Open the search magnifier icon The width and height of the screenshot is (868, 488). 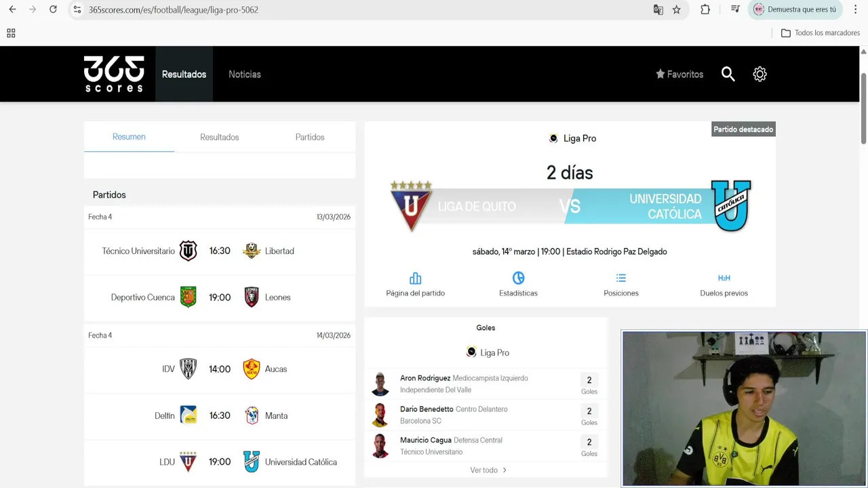tap(728, 74)
